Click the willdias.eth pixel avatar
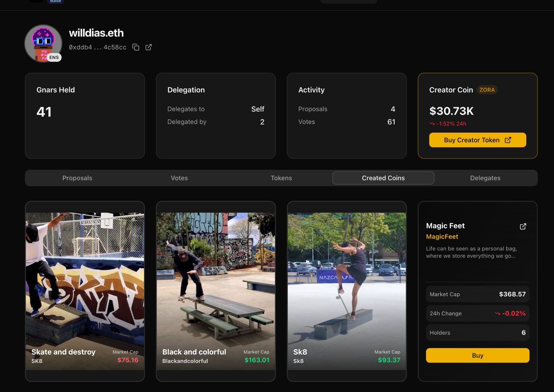This screenshot has width=554, height=392. 43,42
